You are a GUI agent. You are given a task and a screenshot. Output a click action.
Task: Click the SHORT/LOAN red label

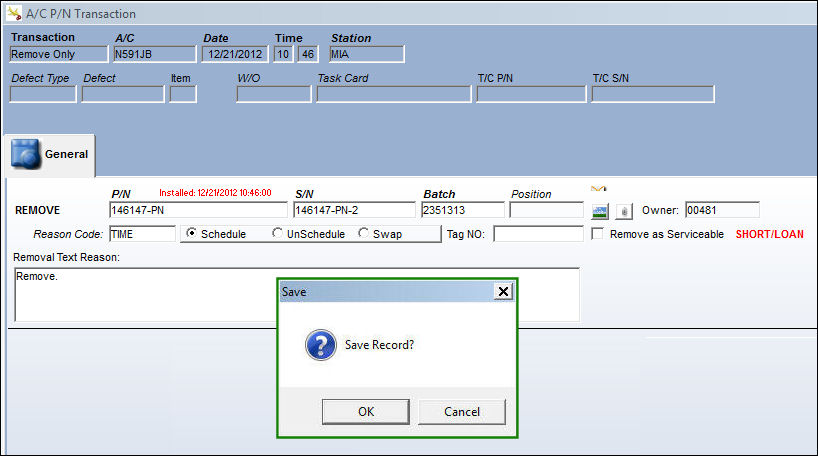pyautogui.click(x=769, y=234)
